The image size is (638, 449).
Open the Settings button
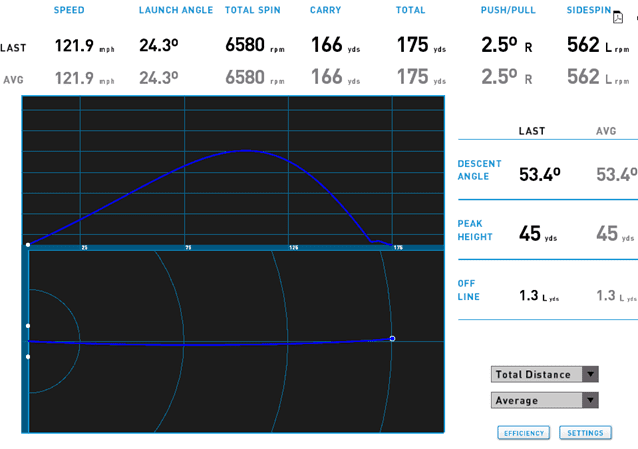click(x=584, y=433)
